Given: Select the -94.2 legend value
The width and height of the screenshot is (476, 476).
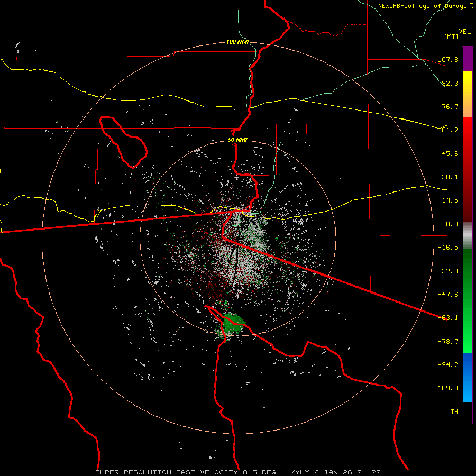Looking at the screenshot, I should pyautogui.click(x=448, y=365).
